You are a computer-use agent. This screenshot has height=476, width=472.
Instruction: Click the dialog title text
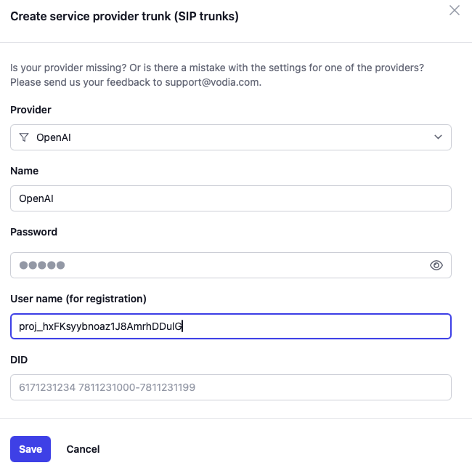pyautogui.click(x=124, y=15)
